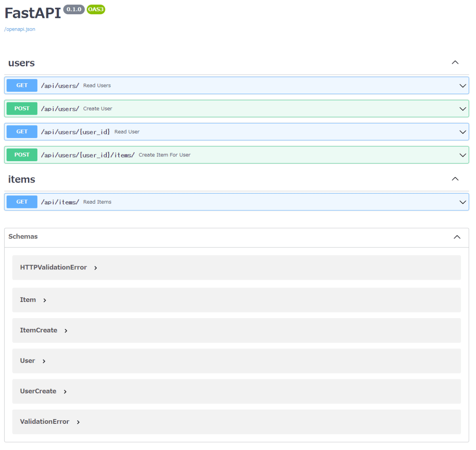Screen dimensions: 476x450
Task: Click the FastAPI title
Action: (33, 13)
